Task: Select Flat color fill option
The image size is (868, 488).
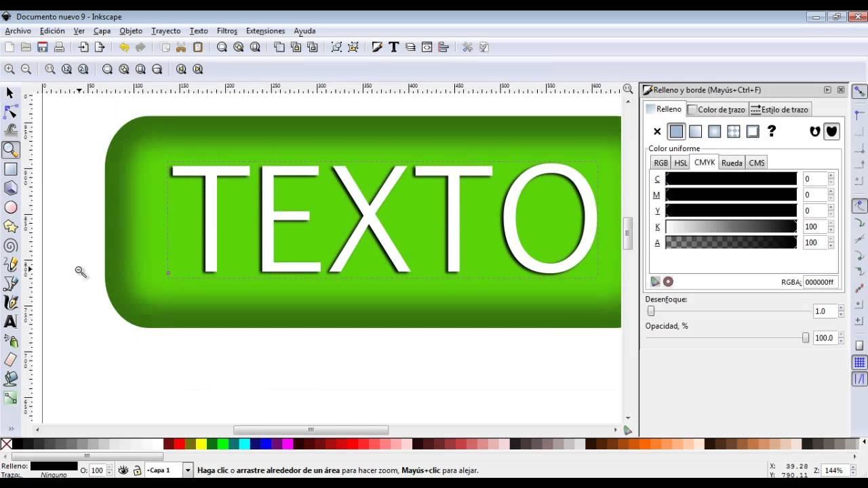Action: (676, 131)
